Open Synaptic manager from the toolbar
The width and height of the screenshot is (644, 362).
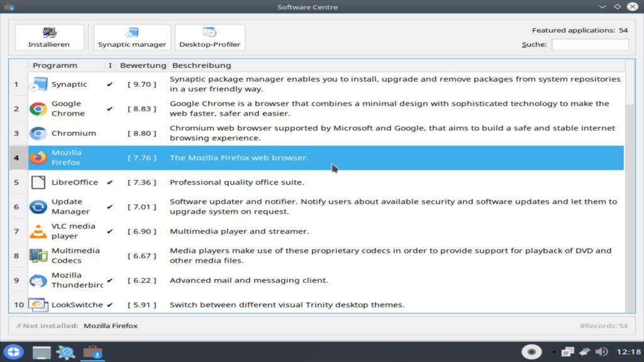pos(132,37)
